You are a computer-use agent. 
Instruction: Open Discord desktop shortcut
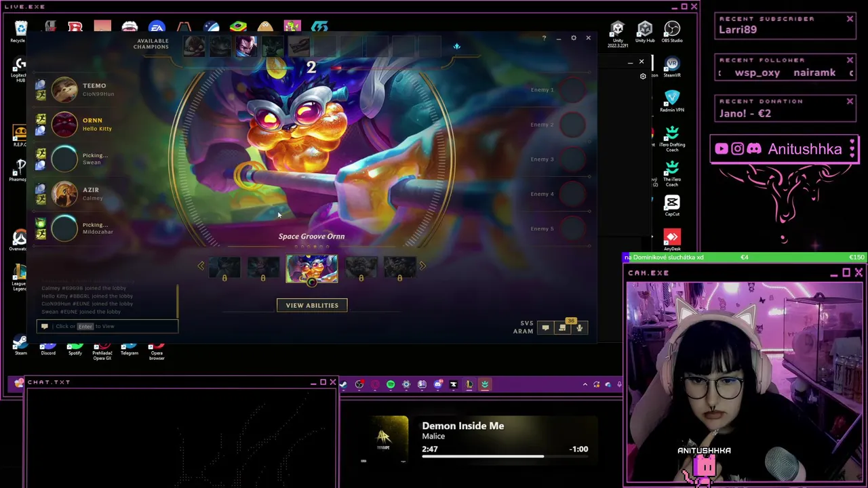coord(47,348)
